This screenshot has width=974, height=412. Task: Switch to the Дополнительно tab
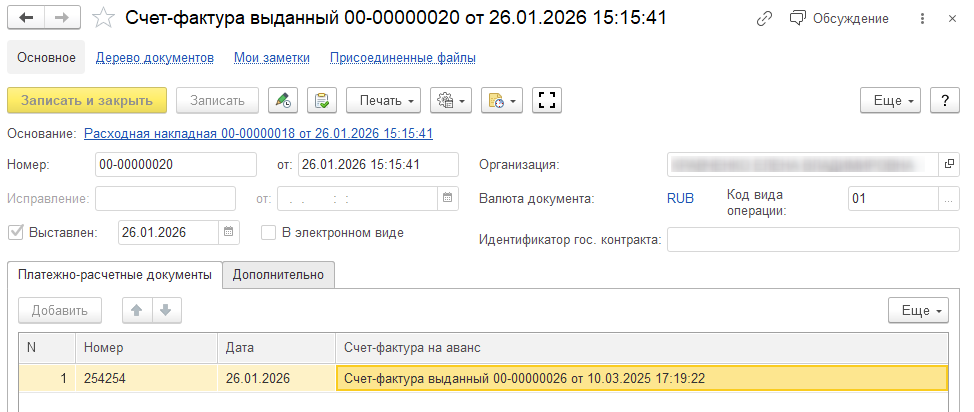(x=279, y=274)
